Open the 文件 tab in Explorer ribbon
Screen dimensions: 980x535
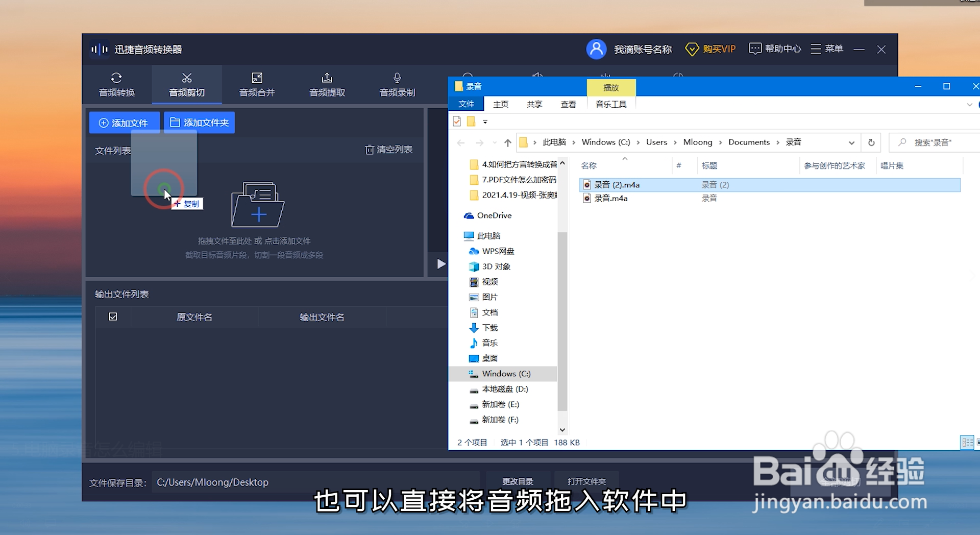(466, 104)
